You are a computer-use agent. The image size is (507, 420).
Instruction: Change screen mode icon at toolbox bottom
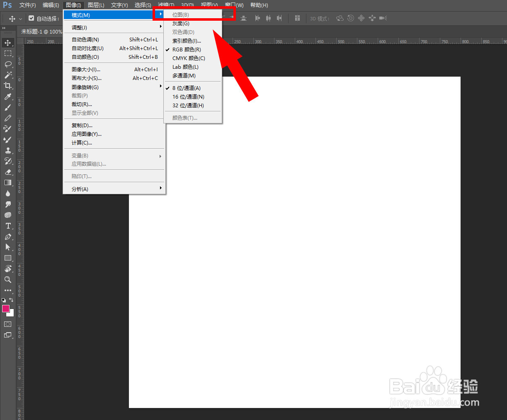click(8, 335)
